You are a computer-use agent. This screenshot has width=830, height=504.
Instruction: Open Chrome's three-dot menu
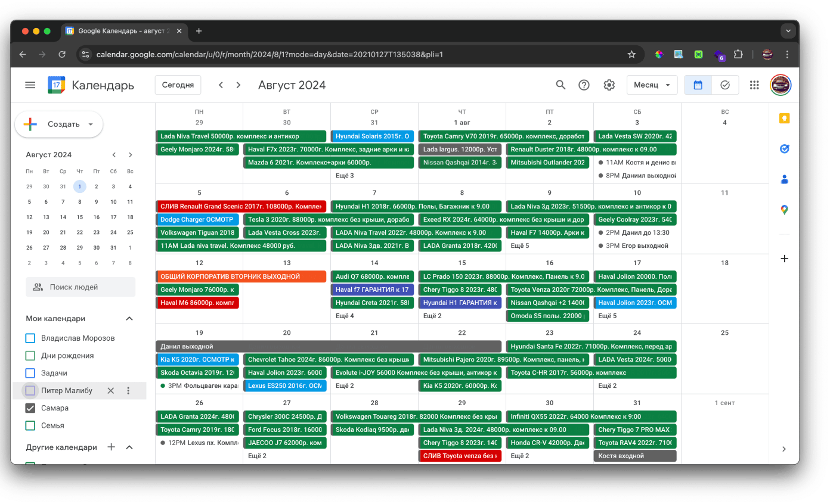[x=788, y=54]
